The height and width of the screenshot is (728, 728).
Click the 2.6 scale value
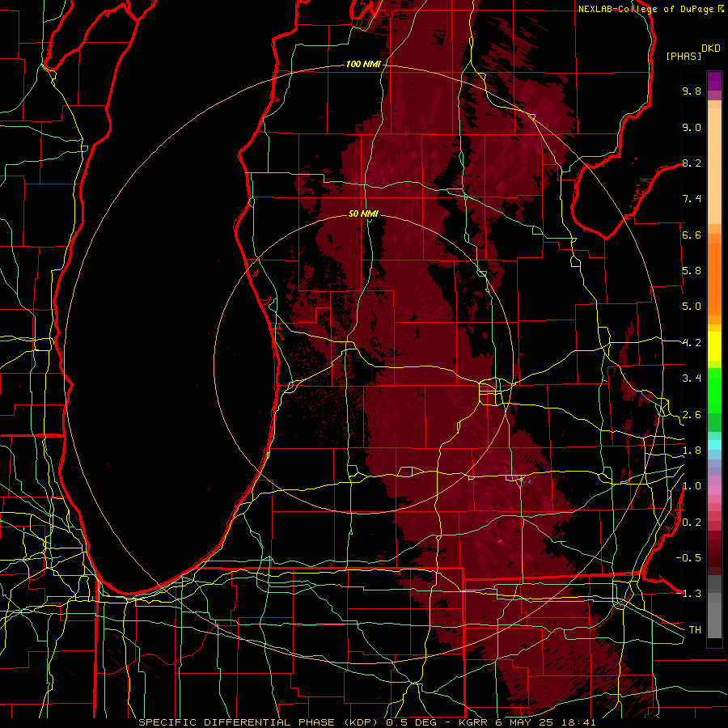click(x=692, y=415)
